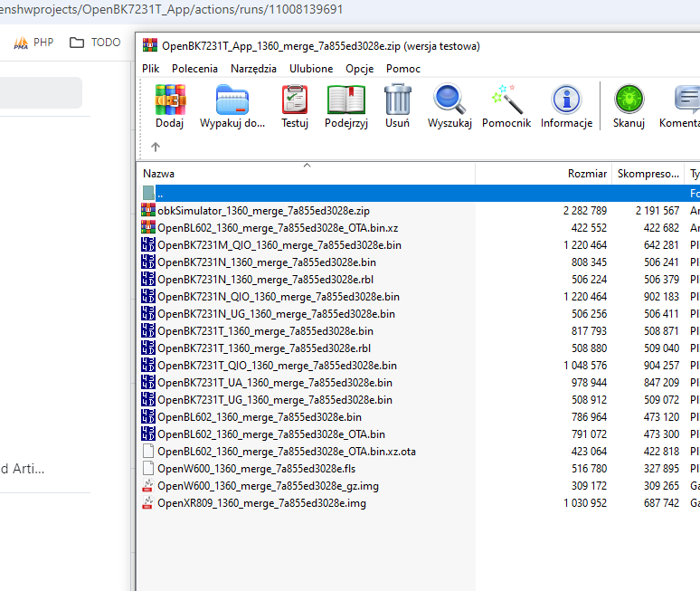Click the Dodaj (Add) toolbar icon

pyautogui.click(x=170, y=100)
